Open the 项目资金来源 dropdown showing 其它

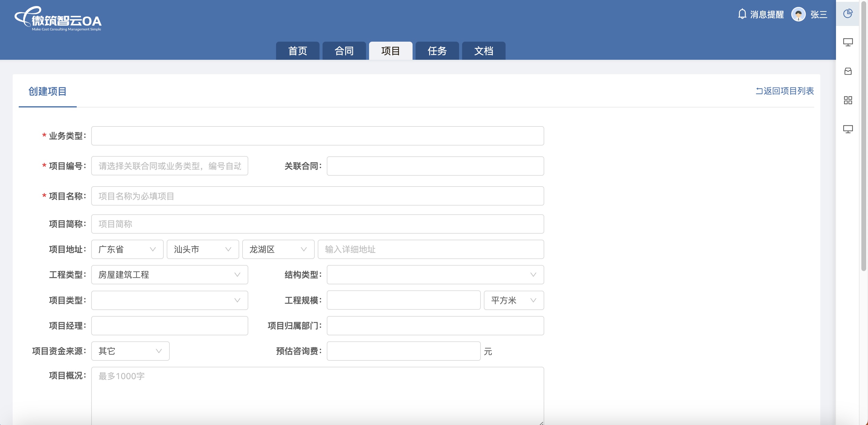(x=130, y=351)
